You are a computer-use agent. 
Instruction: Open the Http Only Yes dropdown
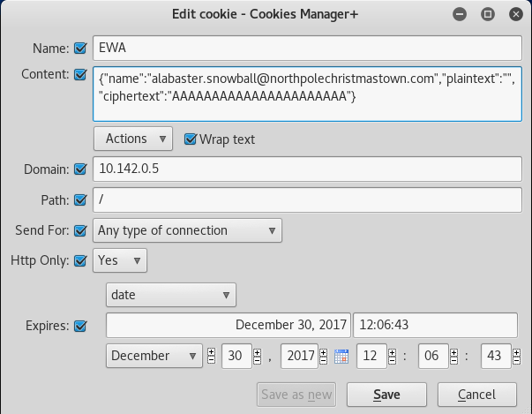click(120, 260)
